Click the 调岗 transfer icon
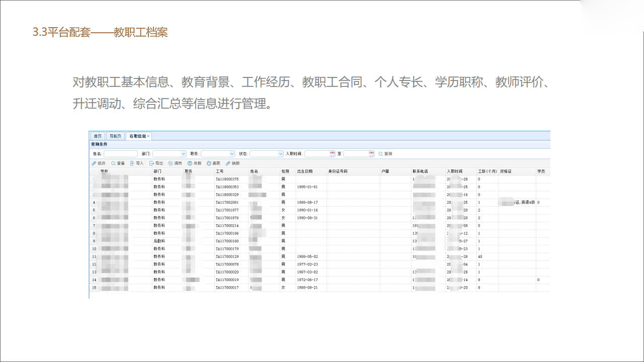 [x=171, y=163]
